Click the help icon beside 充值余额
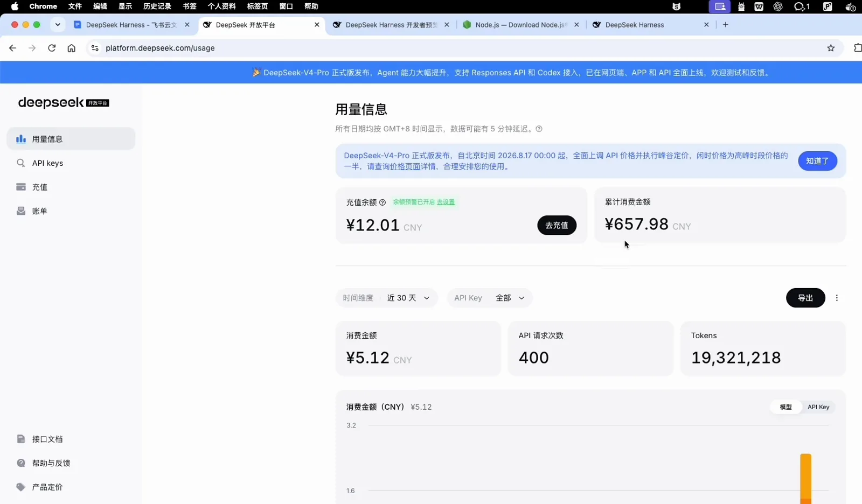The width and height of the screenshot is (862, 504). pos(383,202)
